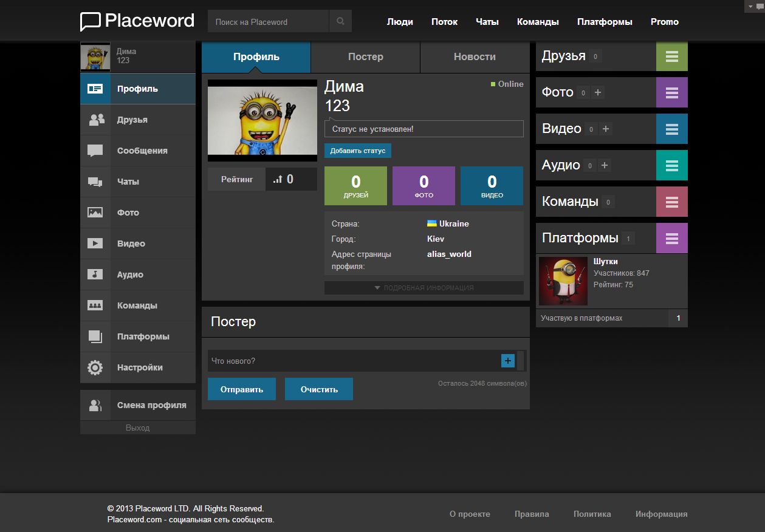Click the green 0 ДРУЗЕЙ tile

356,186
